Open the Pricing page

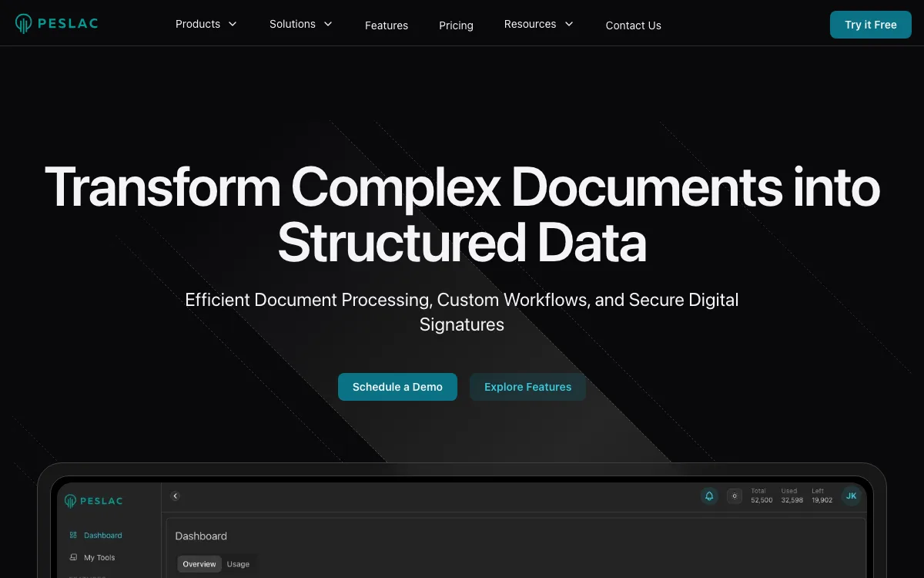coord(456,25)
